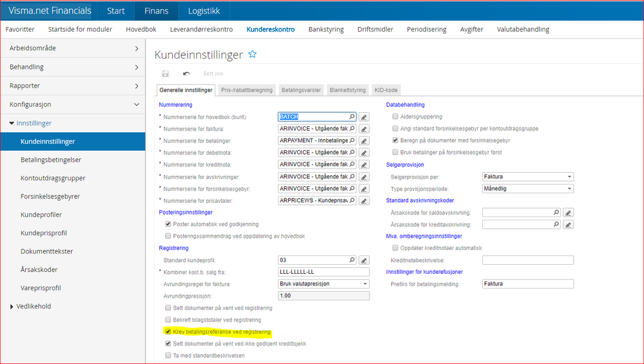Open the Selgerprovisjon per dropdown
Image resolution: width=644 pixels, height=364 pixels.
pyautogui.click(x=528, y=177)
